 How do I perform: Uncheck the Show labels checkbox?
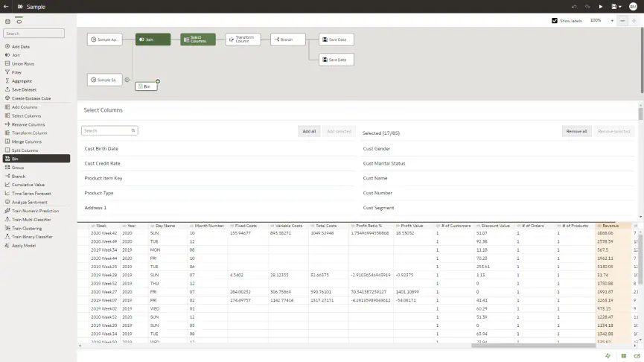tap(555, 21)
